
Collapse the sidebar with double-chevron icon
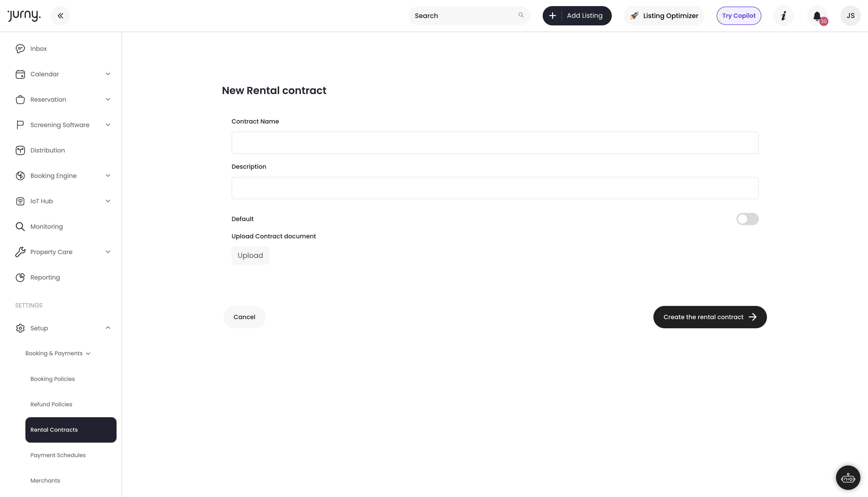click(x=60, y=16)
